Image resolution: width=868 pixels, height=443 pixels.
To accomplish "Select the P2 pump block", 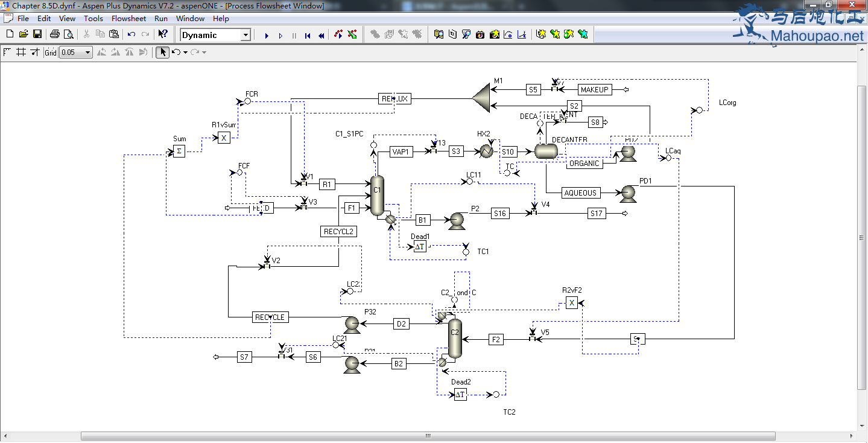I will point(457,221).
